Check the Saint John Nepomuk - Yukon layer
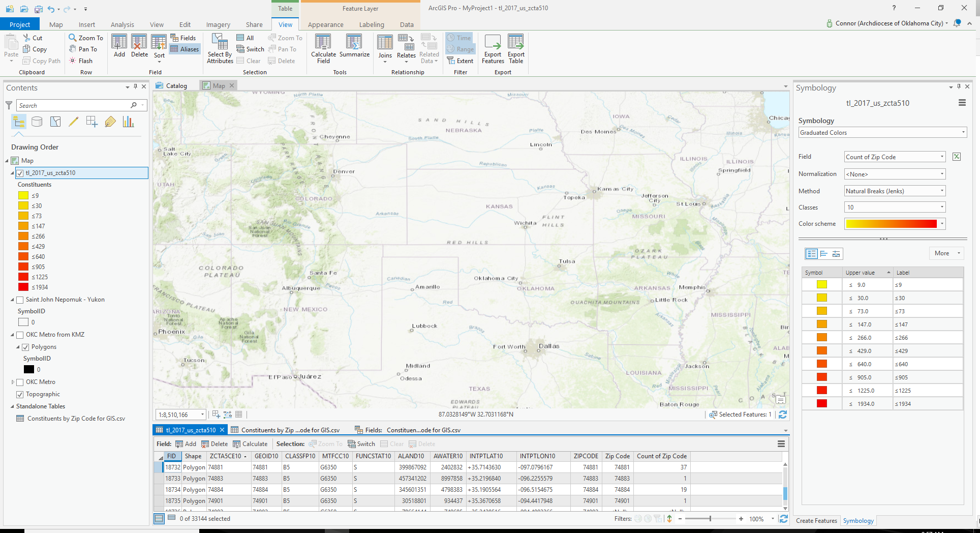Viewport: 980px width, 533px height. click(x=20, y=300)
